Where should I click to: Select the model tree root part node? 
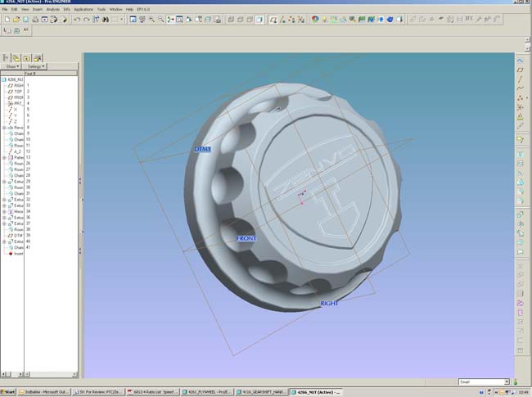[12, 79]
